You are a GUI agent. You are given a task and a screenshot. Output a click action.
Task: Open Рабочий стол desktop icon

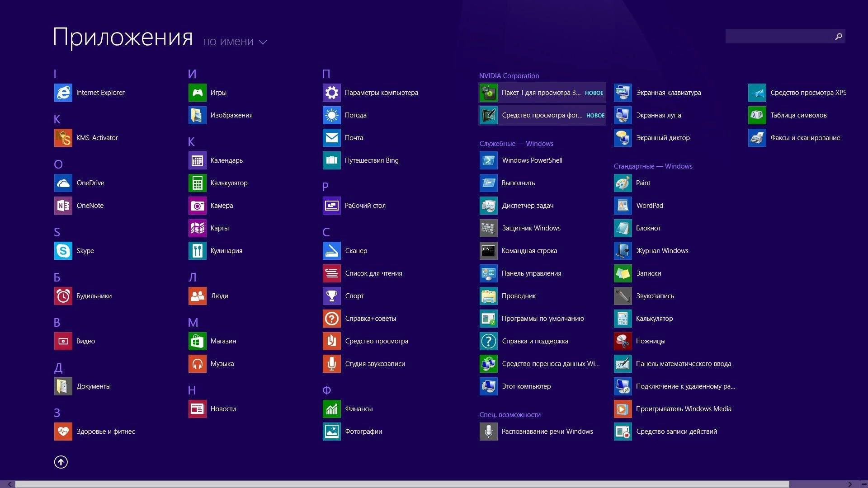tap(332, 206)
